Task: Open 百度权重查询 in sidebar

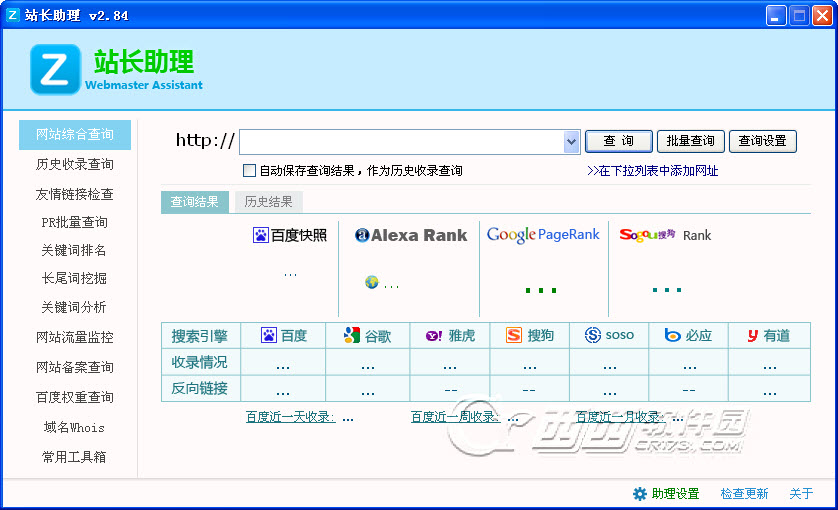Action: [75, 397]
